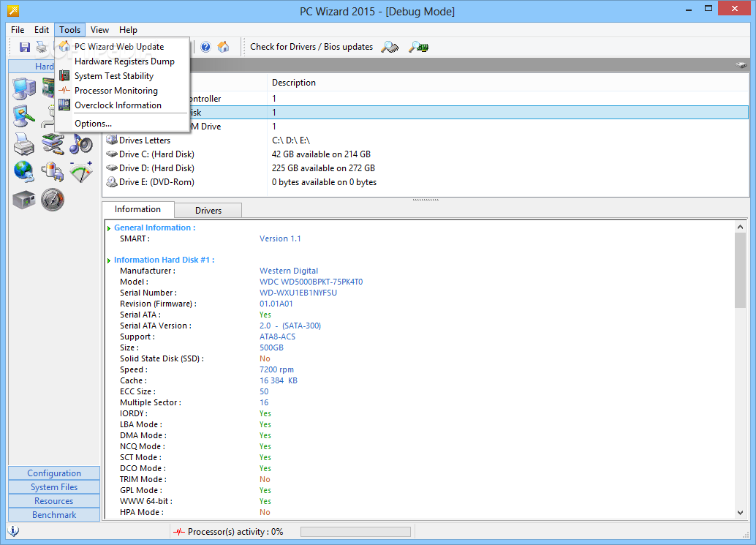Switch to the Drivers tab
The width and height of the screenshot is (756, 545).
(208, 210)
